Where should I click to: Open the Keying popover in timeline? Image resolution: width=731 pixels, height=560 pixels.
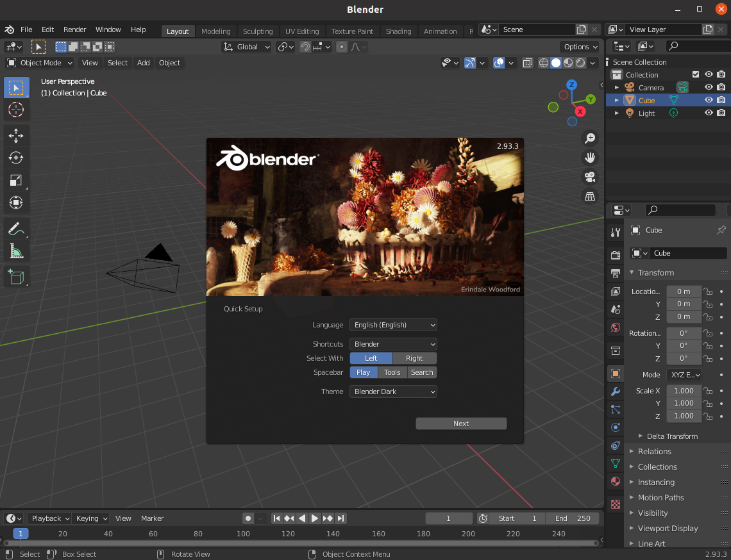[91, 518]
